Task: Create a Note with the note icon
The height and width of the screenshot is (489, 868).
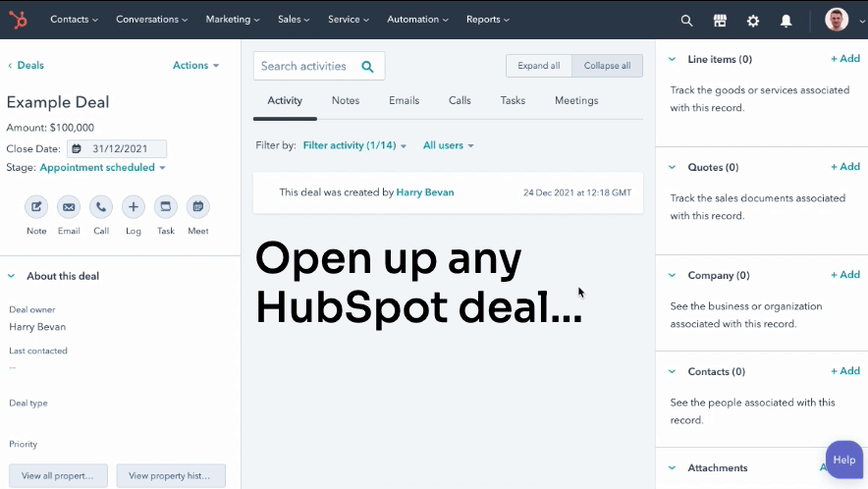Action: coord(36,206)
